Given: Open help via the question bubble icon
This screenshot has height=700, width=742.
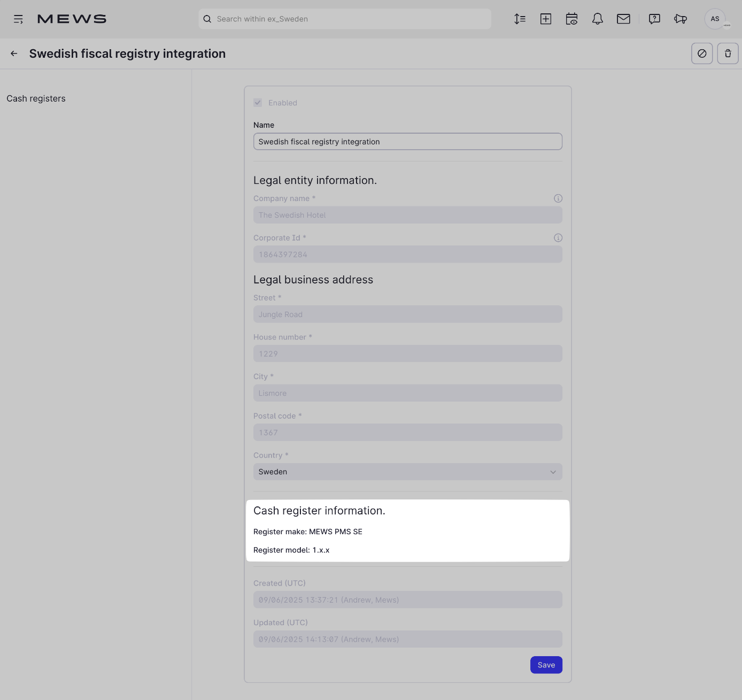Looking at the screenshot, I should (654, 19).
